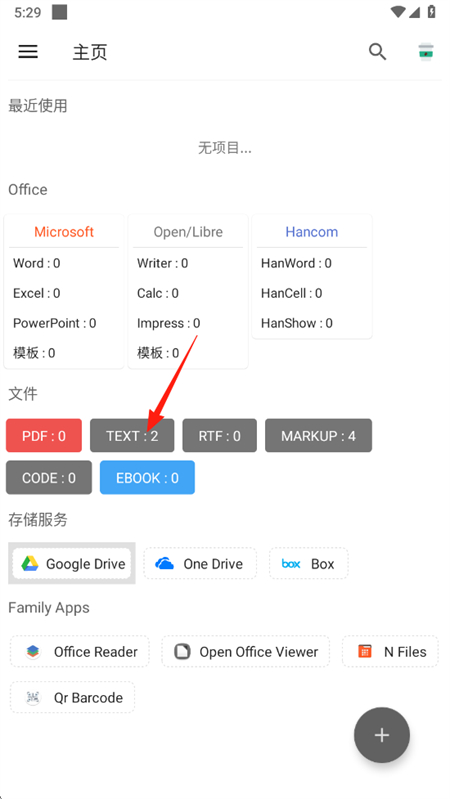This screenshot has height=799, width=450.
Task: Open the hamburger navigation menu
Action: (28, 51)
